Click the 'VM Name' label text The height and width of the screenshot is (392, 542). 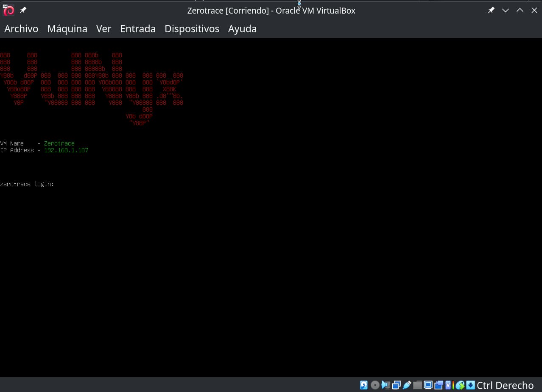click(12, 143)
